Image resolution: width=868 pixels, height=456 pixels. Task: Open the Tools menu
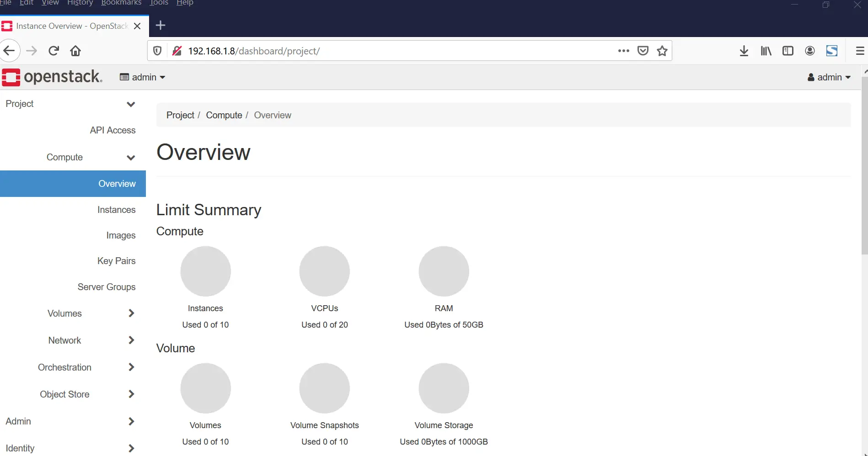(159, 3)
